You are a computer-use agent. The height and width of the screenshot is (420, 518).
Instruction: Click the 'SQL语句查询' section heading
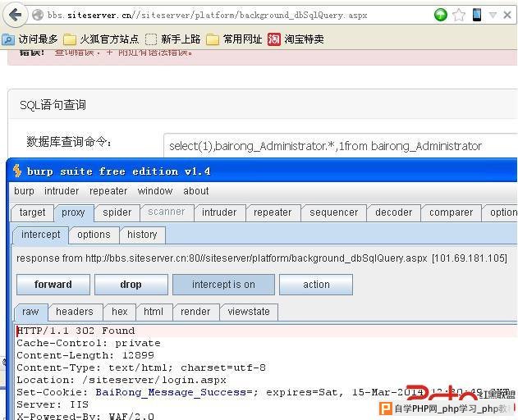coord(53,105)
